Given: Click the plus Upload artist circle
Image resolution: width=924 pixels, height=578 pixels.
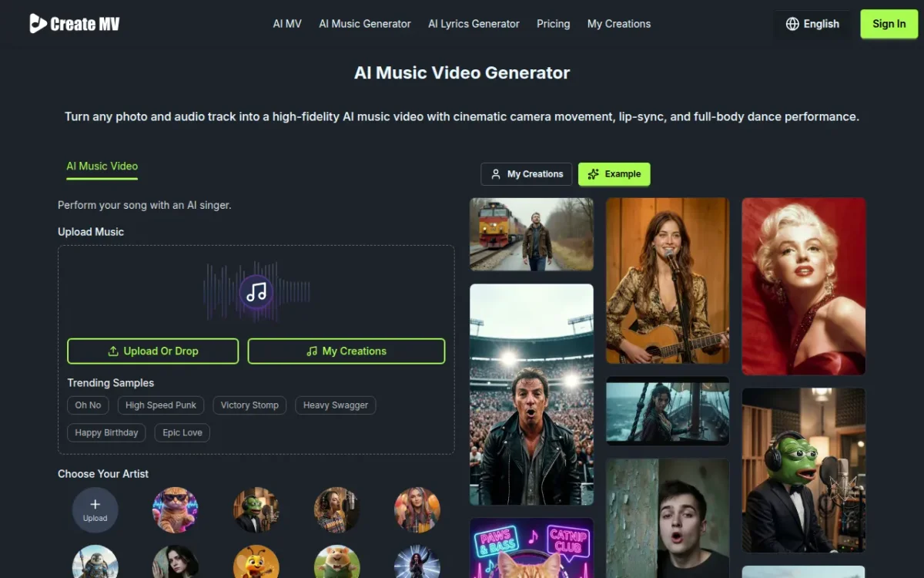Looking at the screenshot, I should click(x=95, y=509).
